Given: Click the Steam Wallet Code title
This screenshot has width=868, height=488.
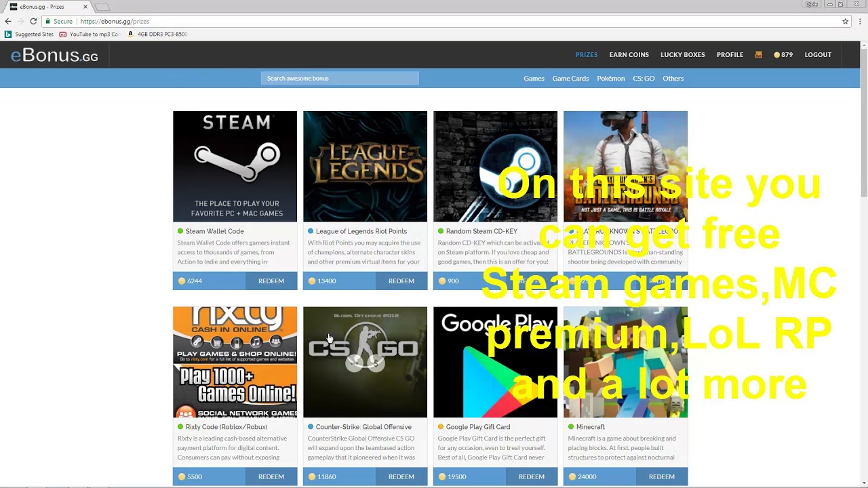Looking at the screenshot, I should (x=214, y=231).
